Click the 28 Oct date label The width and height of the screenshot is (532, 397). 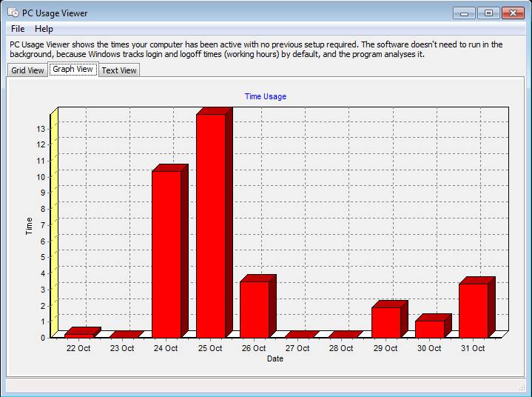341,348
